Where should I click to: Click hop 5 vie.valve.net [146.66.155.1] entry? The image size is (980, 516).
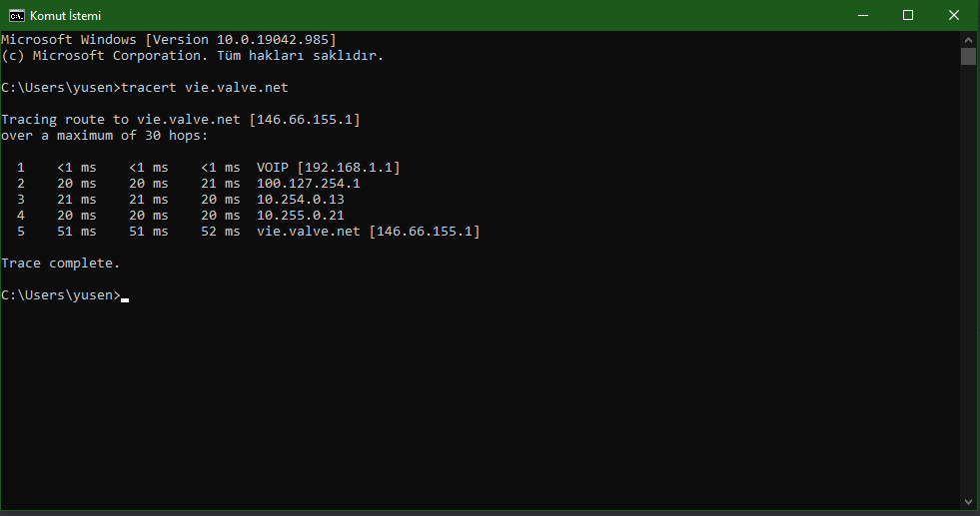[x=368, y=232]
